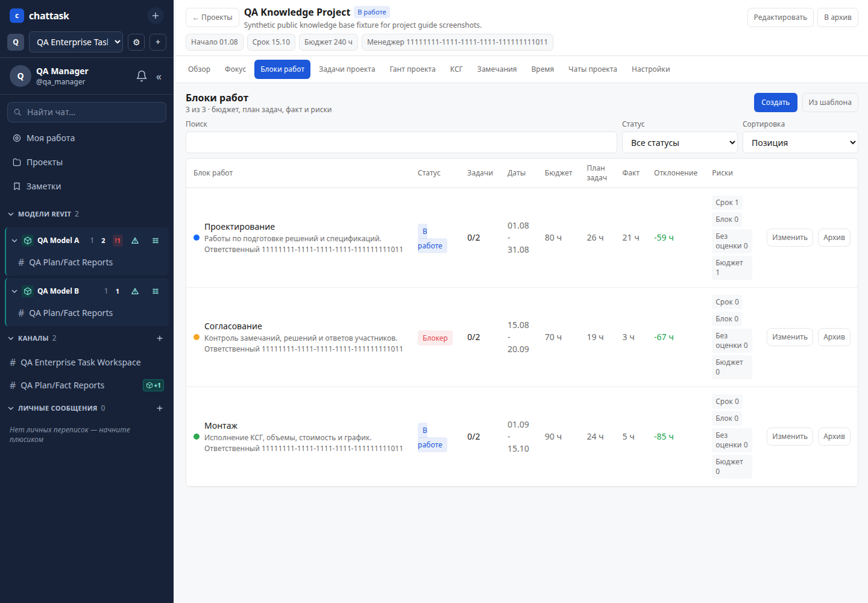Go back via ← Проекты button
868x603 pixels.
pyautogui.click(x=212, y=17)
